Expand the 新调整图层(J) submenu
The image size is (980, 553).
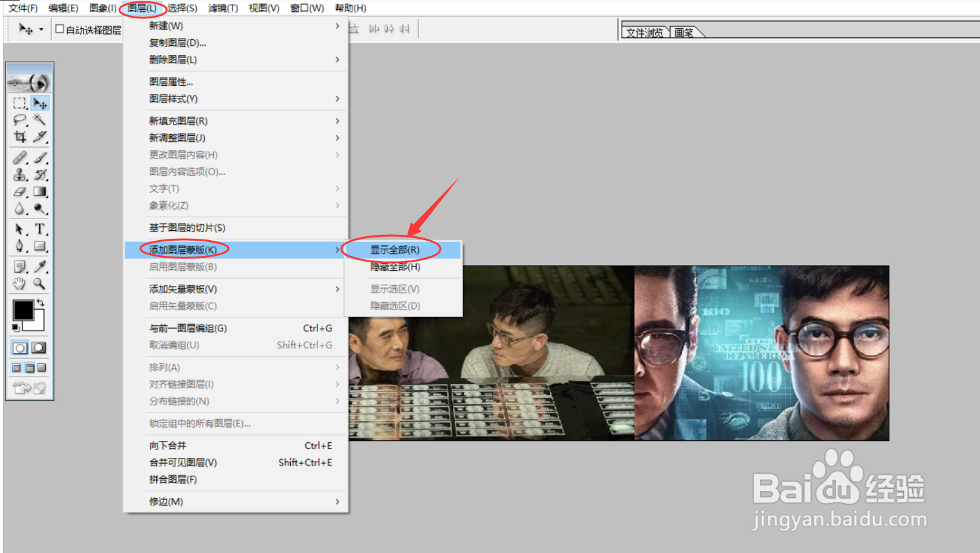[x=236, y=138]
